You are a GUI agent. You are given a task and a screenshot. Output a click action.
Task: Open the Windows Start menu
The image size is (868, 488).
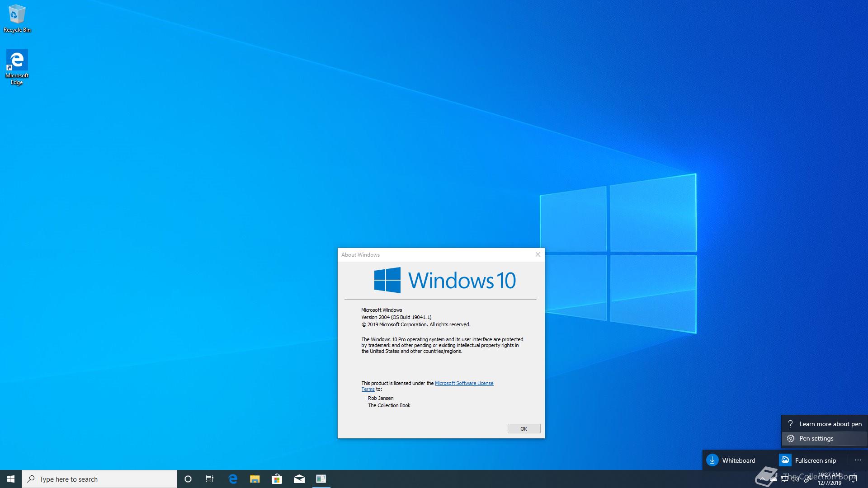point(11,479)
